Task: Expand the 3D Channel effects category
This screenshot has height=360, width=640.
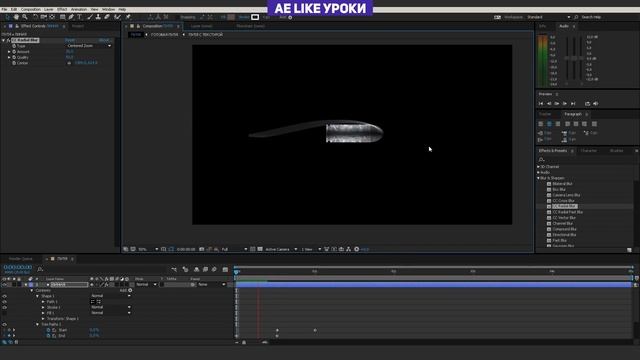Action: click(538, 167)
